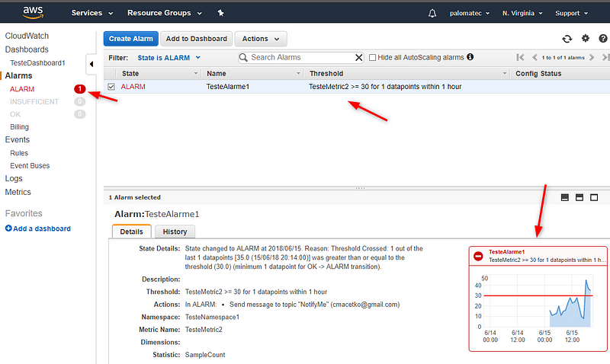The width and height of the screenshot is (610, 364).
Task: Open the help question mark icon
Action: (x=603, y=38)
